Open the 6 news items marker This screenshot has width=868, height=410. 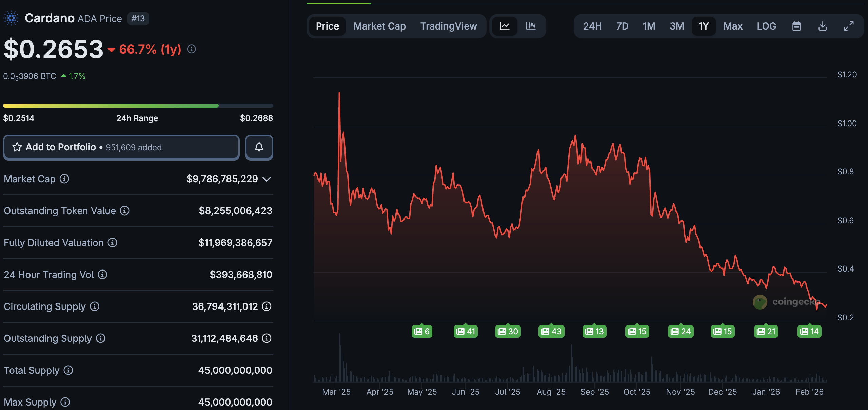(x=422, y=331)
